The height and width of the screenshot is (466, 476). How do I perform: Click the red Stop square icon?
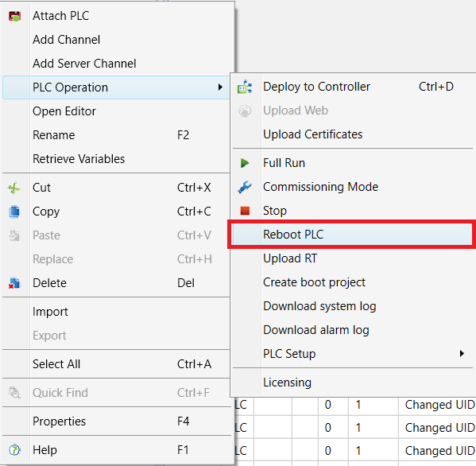[x=245, y=211]
